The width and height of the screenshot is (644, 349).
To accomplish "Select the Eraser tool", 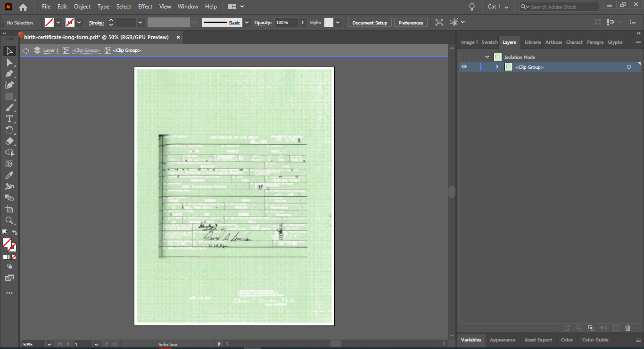I will (x=9, y=141).
